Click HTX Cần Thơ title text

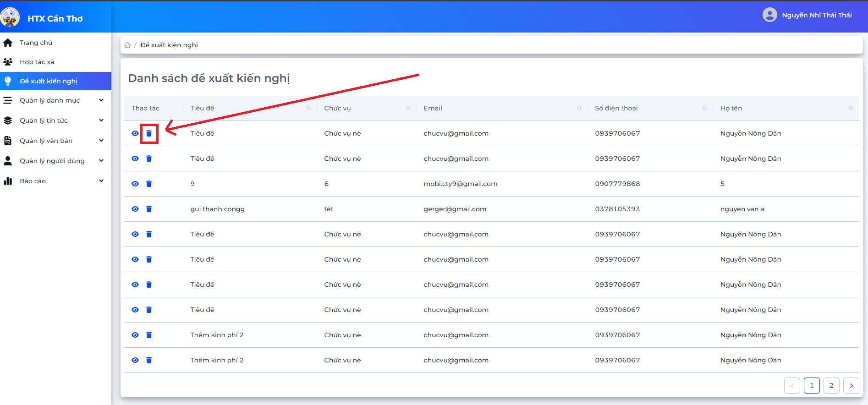tap(55, 19)
